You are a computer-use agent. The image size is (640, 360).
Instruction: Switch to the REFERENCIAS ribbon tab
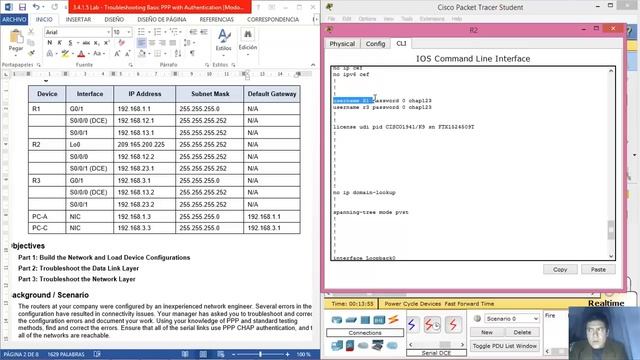216,19
